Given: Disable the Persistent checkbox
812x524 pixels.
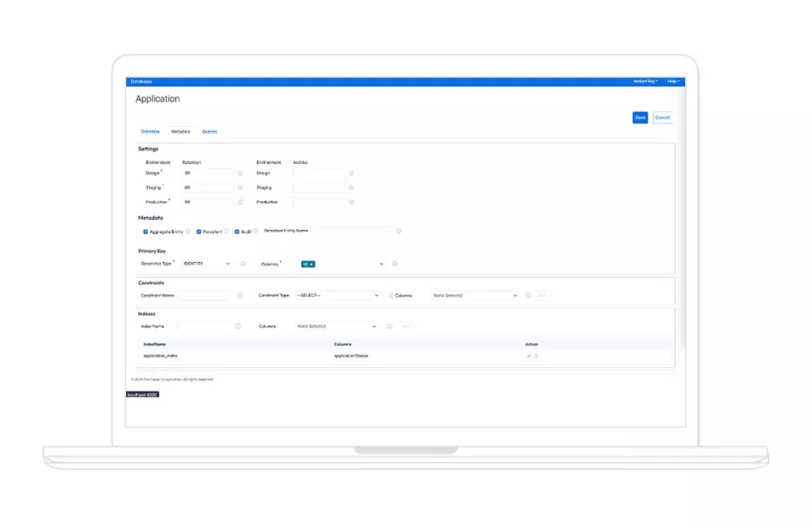Looking at the screenshot, I should point(198,231).
